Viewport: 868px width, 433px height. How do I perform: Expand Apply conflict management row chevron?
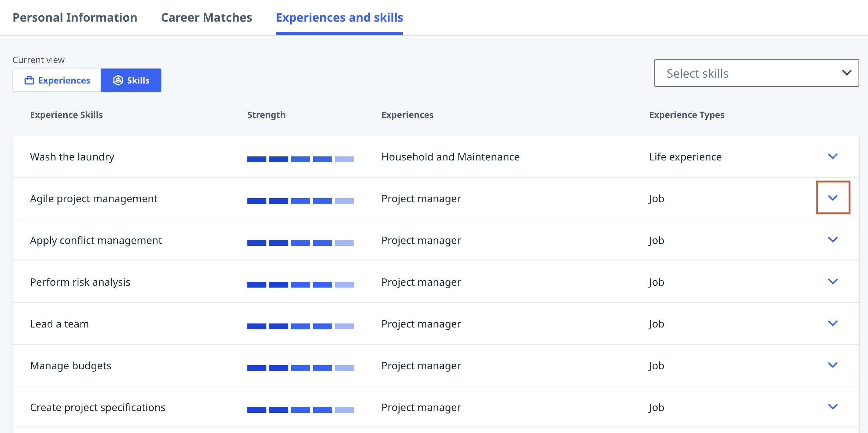click(x=833, y=240)
